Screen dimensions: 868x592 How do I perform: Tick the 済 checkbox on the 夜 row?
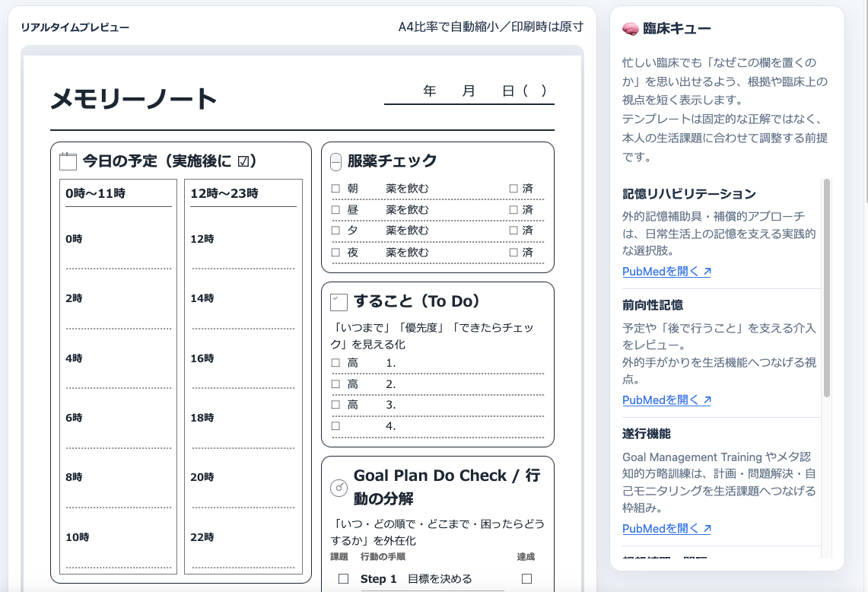(513, 253)
